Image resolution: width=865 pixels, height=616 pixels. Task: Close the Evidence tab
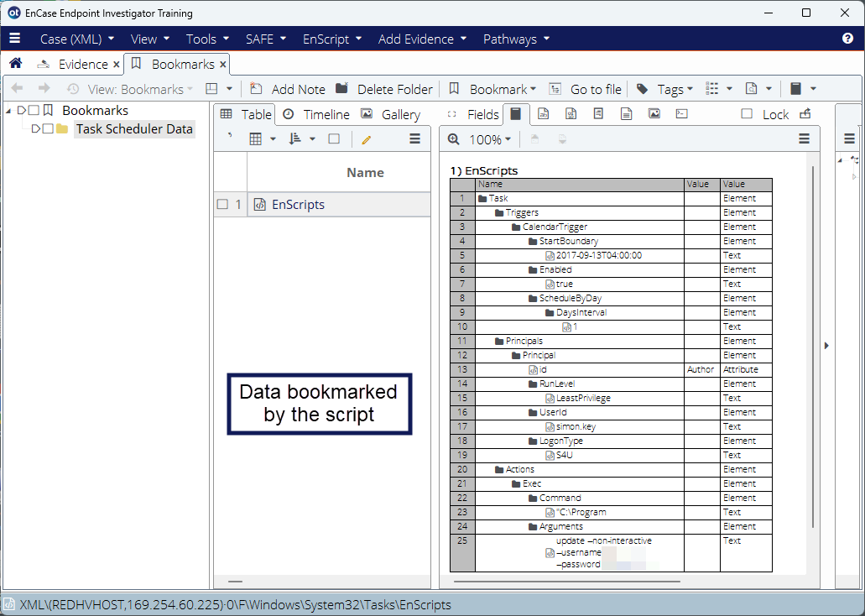point(117,65)
